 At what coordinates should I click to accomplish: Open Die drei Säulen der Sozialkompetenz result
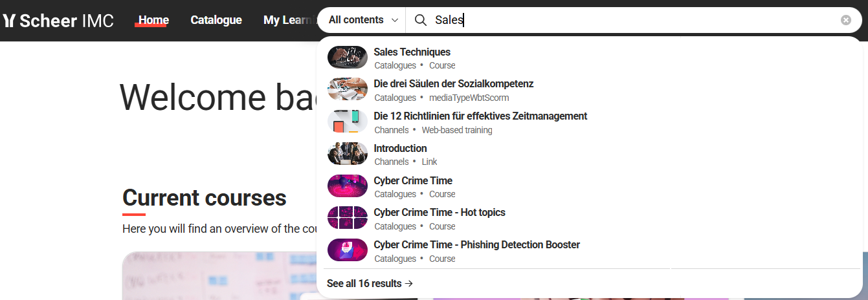[x=453, y=84]
